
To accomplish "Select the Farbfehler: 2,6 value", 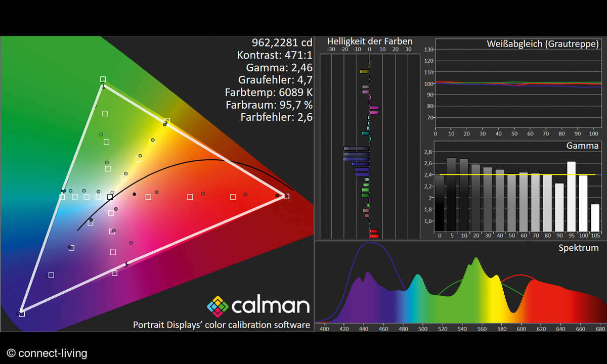I will (x=276, y=117).
